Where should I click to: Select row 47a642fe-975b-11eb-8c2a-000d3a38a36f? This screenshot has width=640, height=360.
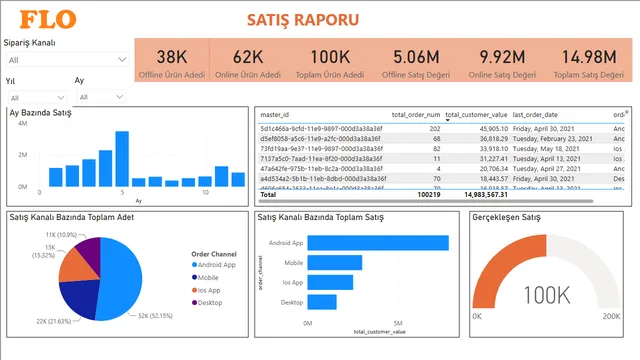(441, 169)
